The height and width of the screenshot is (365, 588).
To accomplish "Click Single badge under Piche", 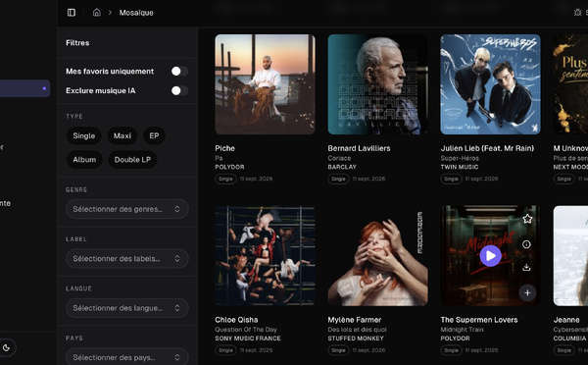I will tap(225, 179).
